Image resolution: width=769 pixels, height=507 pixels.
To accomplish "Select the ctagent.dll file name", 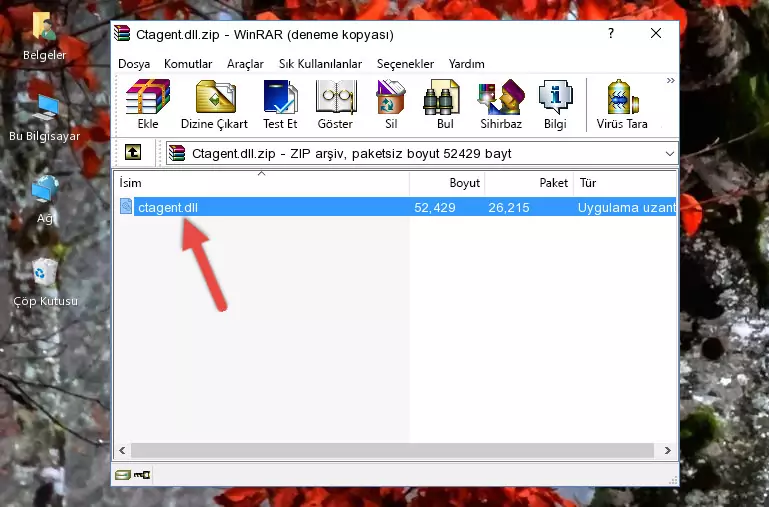I will (x=168, y=207).
